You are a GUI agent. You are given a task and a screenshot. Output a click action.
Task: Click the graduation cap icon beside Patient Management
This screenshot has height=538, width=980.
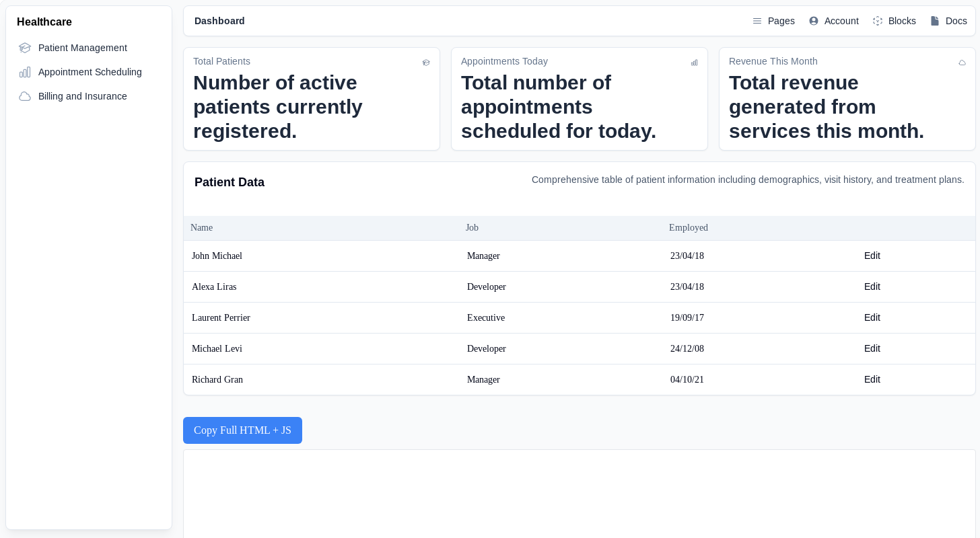(25, 48)
